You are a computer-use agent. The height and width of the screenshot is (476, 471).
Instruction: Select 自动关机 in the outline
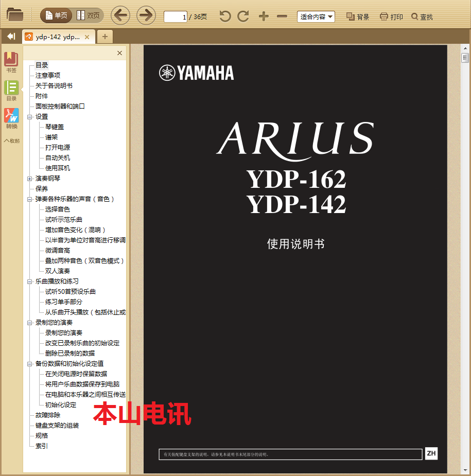57,158
